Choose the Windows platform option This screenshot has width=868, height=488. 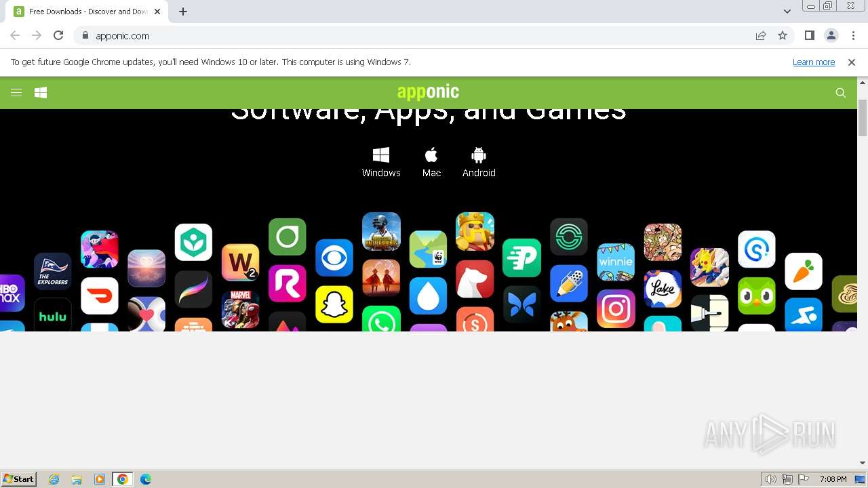pos(381,163)
